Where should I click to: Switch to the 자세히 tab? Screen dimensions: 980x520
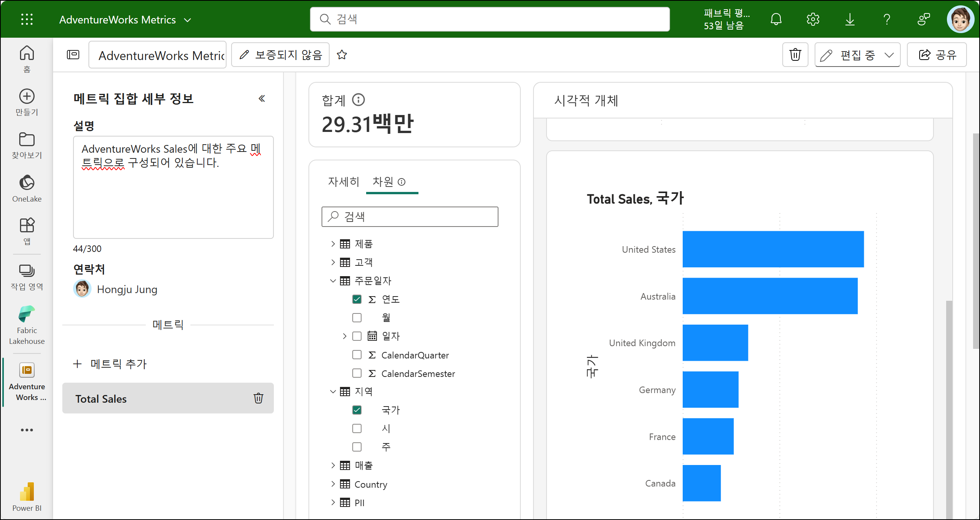[343, 182]
